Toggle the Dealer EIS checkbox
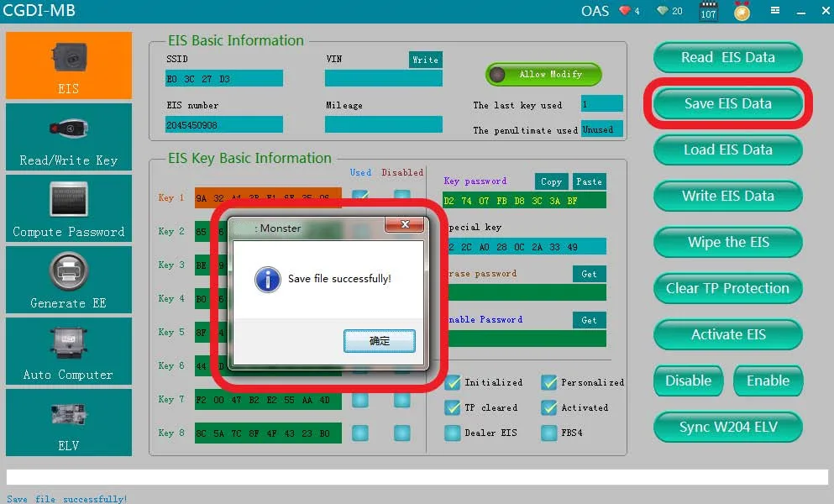Viewport: 834px width, 504px height. (453, 433)
